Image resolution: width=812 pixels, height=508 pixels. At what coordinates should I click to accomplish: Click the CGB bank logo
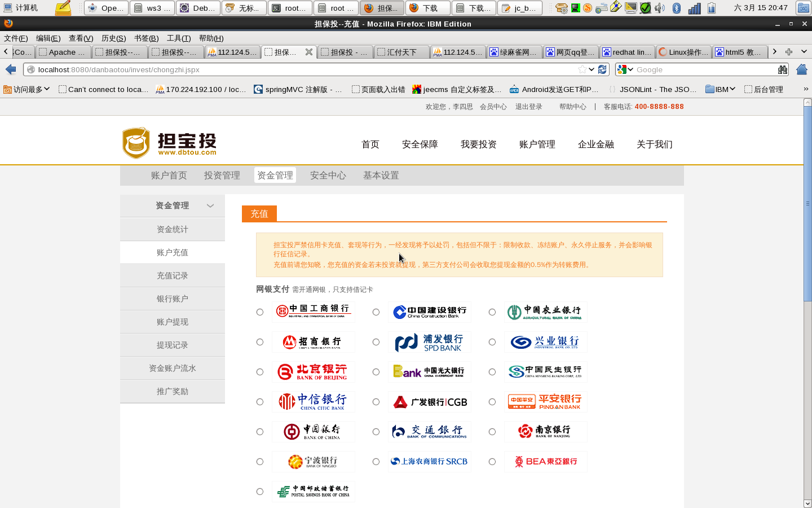tap(430, 402)
